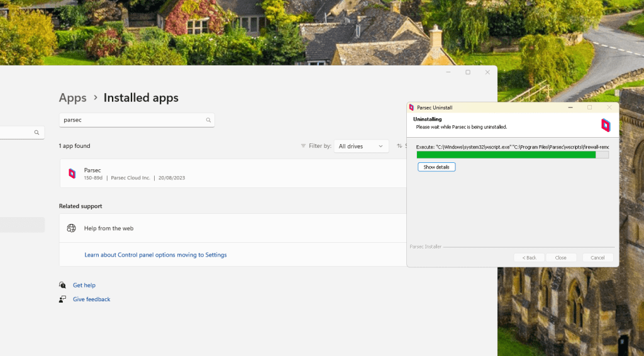
Task: Open Learn about Control panel options link
Action: point(155,255)
